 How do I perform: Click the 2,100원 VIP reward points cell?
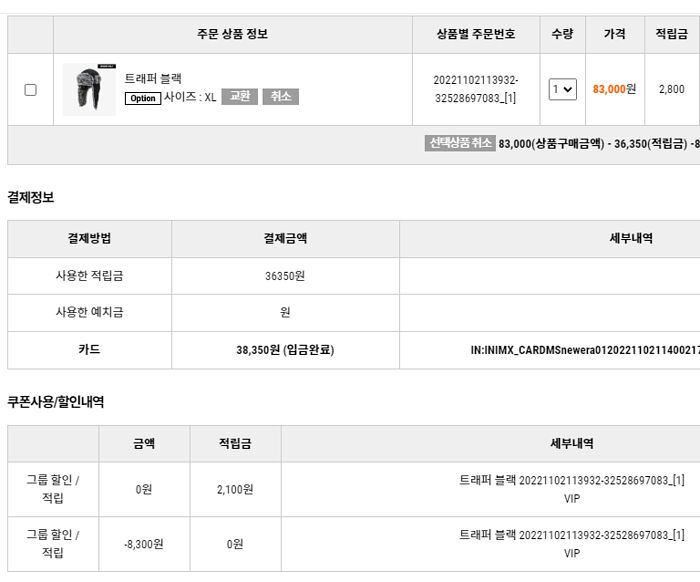(x=235, y=490)
